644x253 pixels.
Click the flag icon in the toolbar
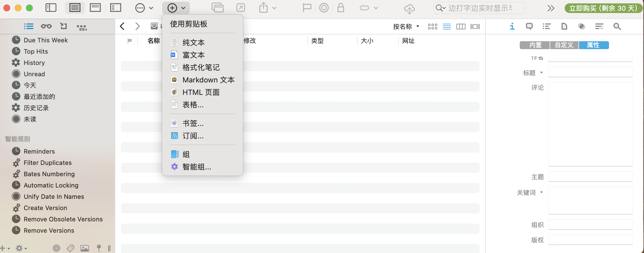point(307,8)
